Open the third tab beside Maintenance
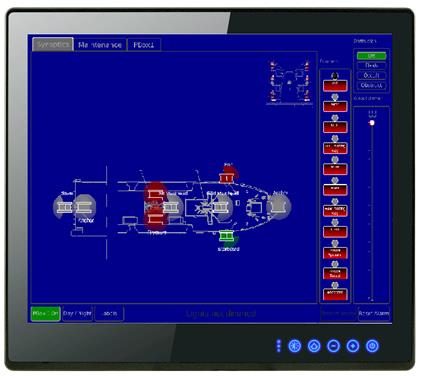Viewport: 423px width, 380px height. click(x=144, y=45)
